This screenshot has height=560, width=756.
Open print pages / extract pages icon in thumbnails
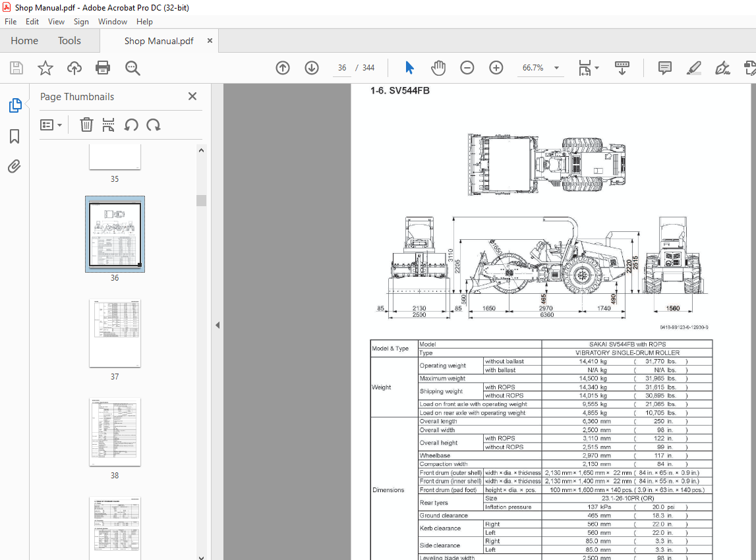(109, 125)
